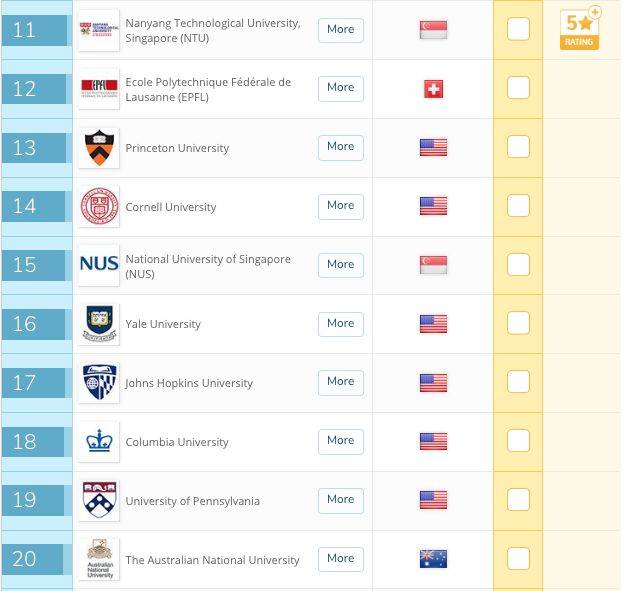The height and width of the screenshot is (591, 623).
Task: Select the checkbox for Australian National University
Action: [x=518, y=558]
